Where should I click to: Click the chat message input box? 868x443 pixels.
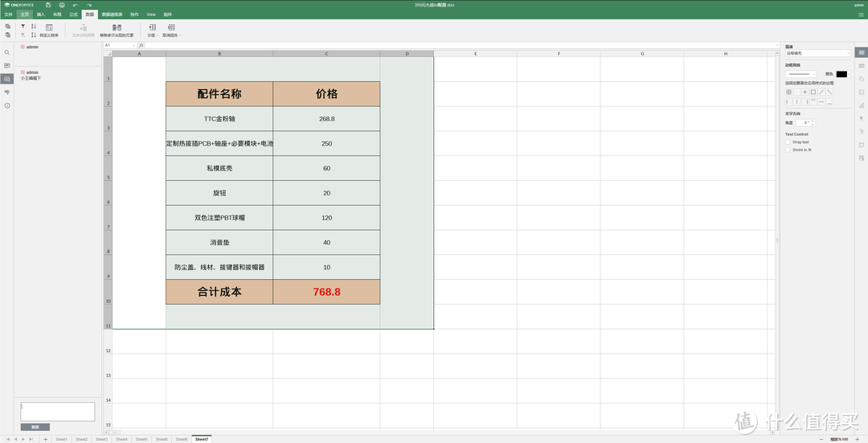point(58,412)
